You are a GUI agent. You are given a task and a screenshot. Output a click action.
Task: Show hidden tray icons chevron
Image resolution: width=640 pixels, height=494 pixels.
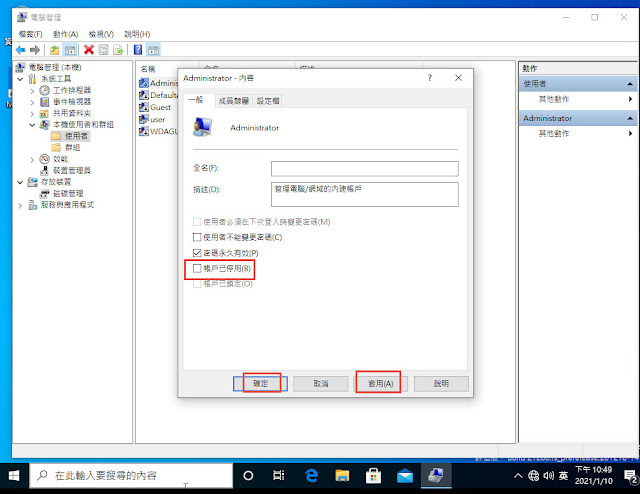pos(518,476)
